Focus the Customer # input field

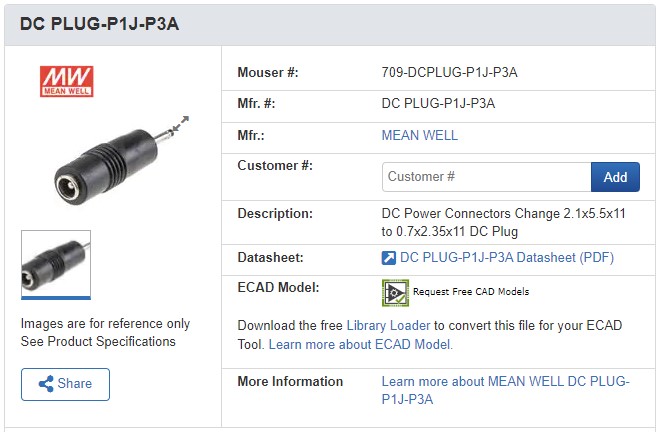coord(486,177)
